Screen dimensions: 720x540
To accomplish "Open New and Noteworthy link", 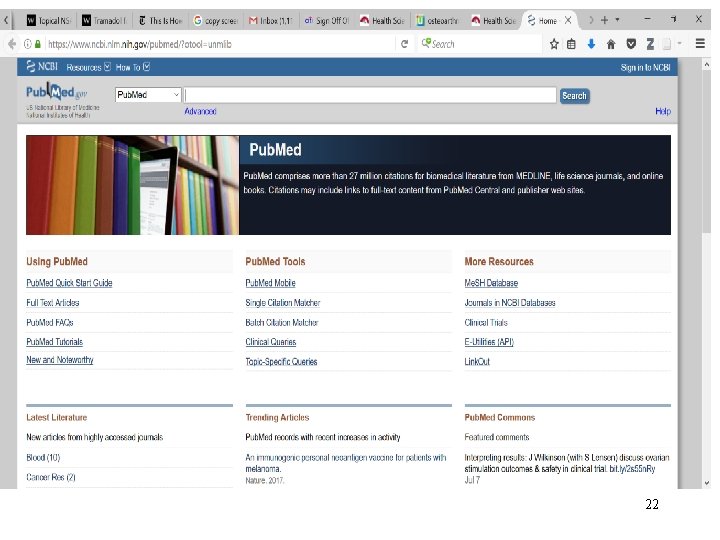I will coord(60,360).
